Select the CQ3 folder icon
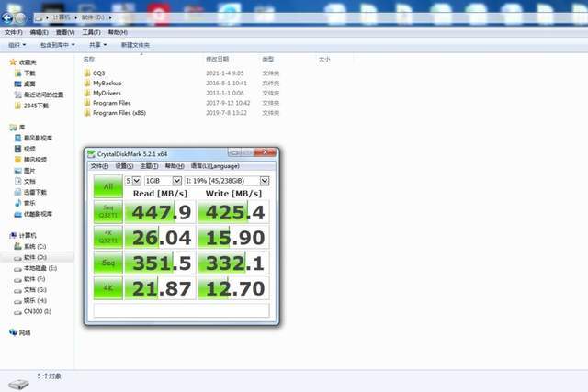Viewport: 588px width, 392px height. pos(87,73)
